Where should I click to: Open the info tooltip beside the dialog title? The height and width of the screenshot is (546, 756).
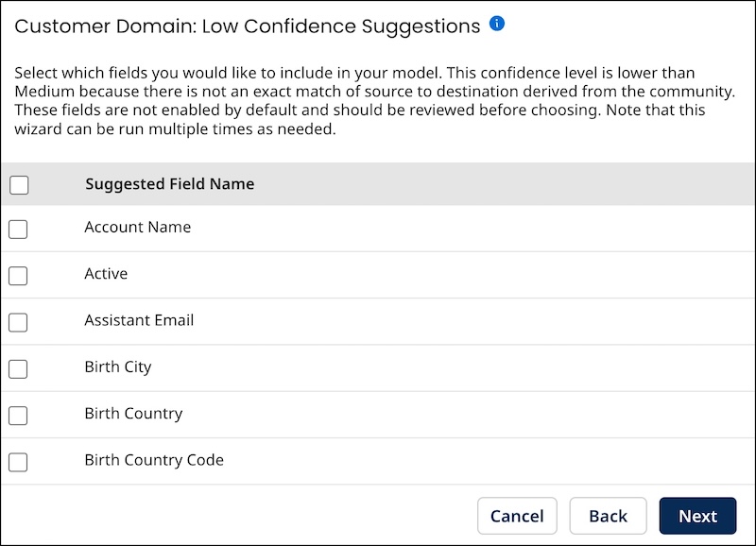(496, 23)
